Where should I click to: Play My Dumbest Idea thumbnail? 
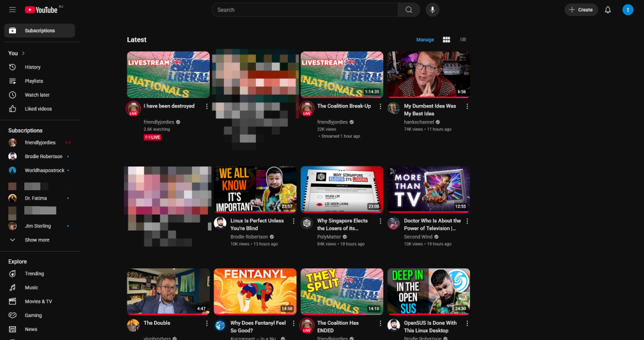428,74
